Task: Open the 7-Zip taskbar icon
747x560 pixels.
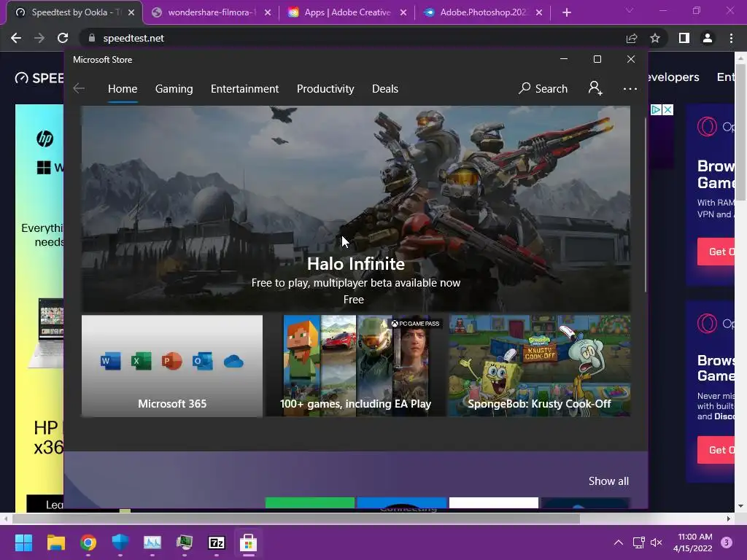Action: click(x=216, y=542)
